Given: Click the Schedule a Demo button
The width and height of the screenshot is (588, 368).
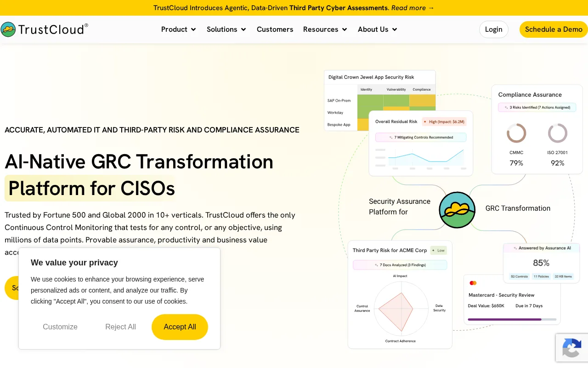Looking at the screenshot, I should click(554, 29).
